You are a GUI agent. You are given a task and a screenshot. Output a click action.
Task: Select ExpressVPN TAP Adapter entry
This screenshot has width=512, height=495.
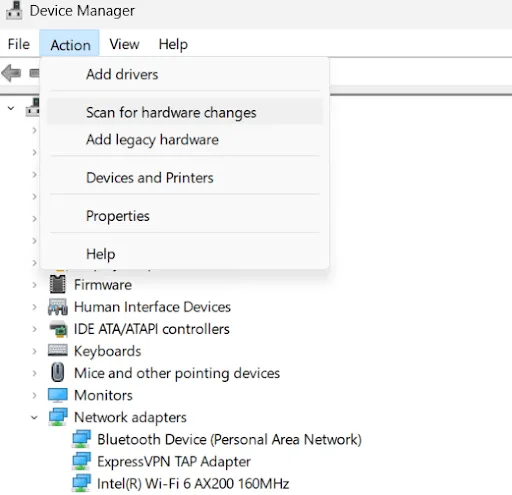(174, 461)
